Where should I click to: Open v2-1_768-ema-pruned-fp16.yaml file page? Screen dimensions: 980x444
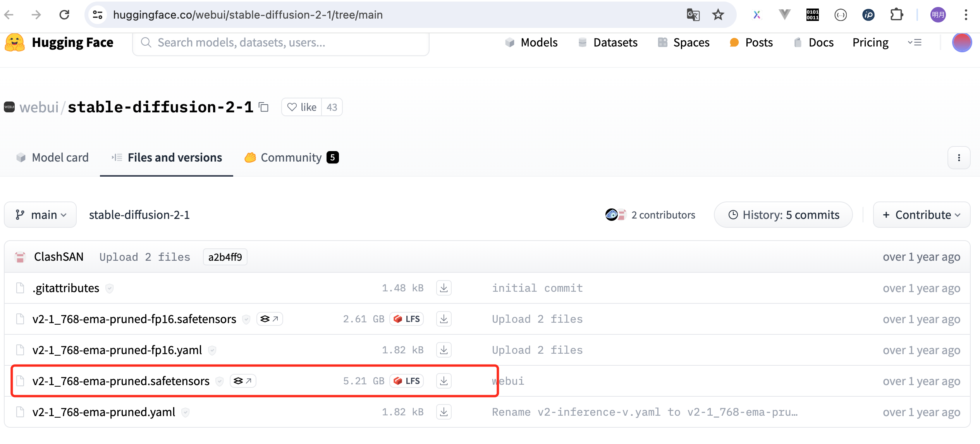click(x=117, y=350)
